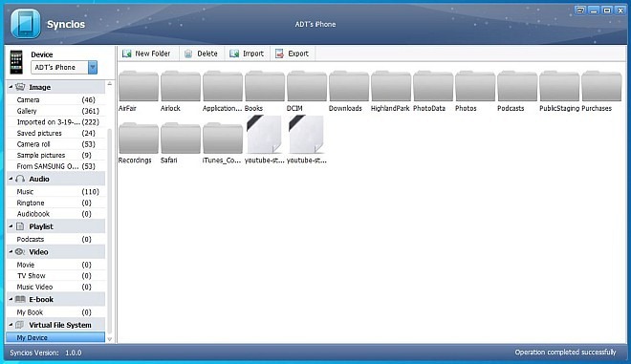Open the Saved pictures category
Image resolution: width=631 pixels, height=364 pixels.
(x=56, y=133)
